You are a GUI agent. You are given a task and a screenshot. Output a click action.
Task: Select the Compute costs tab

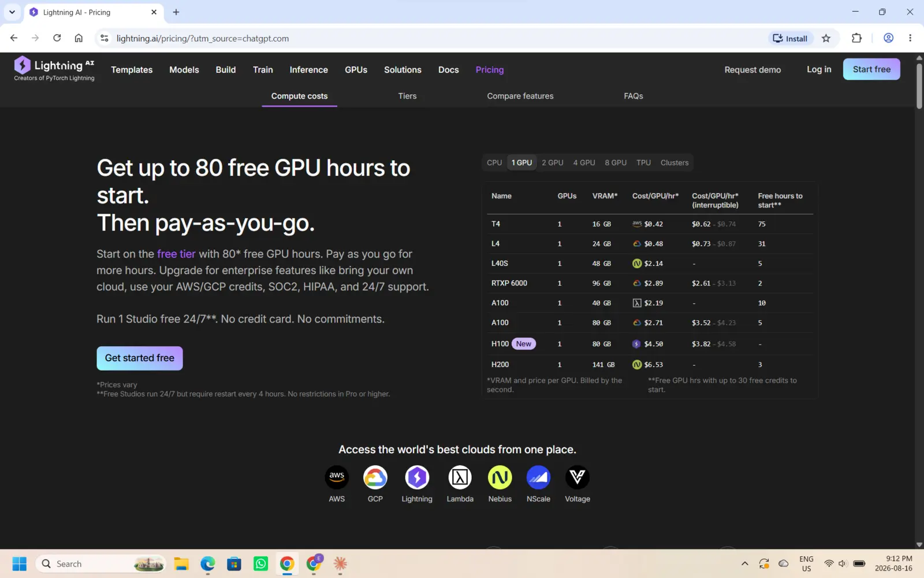(299, 96)
